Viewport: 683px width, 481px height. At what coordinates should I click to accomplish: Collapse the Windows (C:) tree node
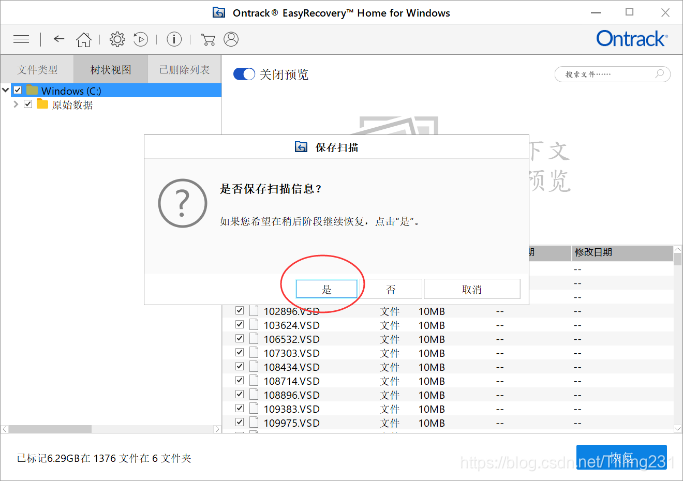tap(6, 90)
